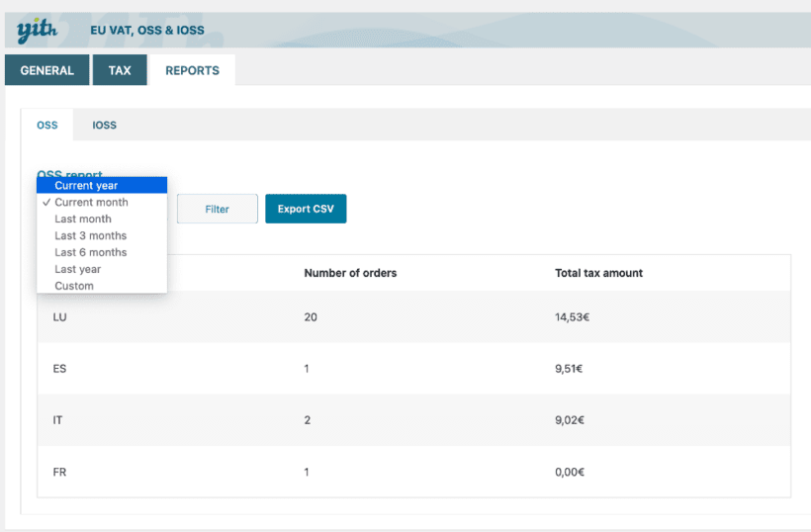Click the 9,51€ tax amount
Viewport: 811px width, 532px height.
point(569,369)
